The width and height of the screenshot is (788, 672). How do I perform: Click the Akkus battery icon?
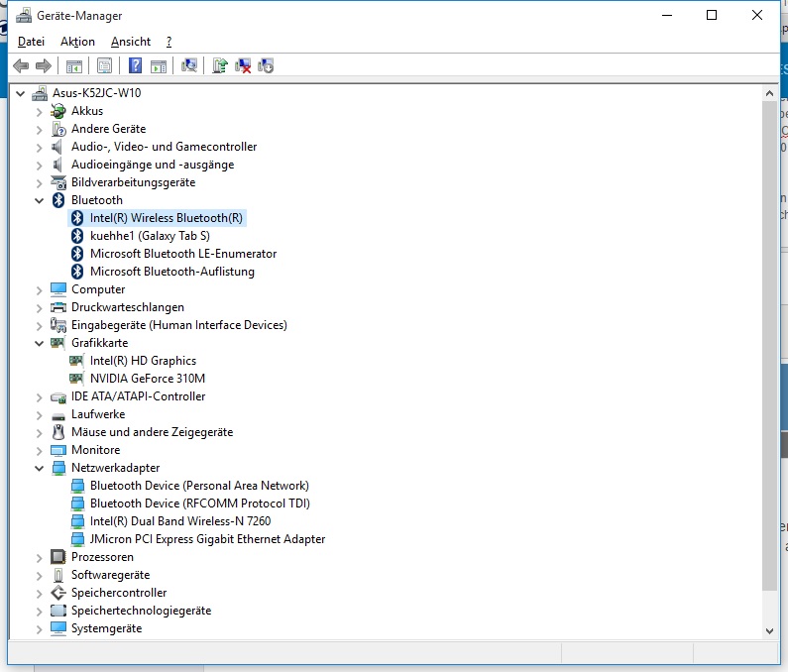pyautogui.click(x=58, y=111)
